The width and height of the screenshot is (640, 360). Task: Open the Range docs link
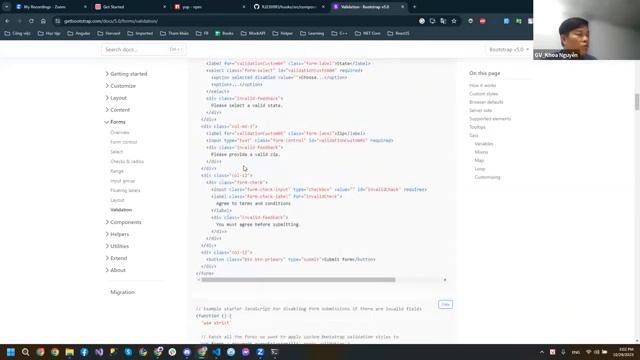pos(117,171)
